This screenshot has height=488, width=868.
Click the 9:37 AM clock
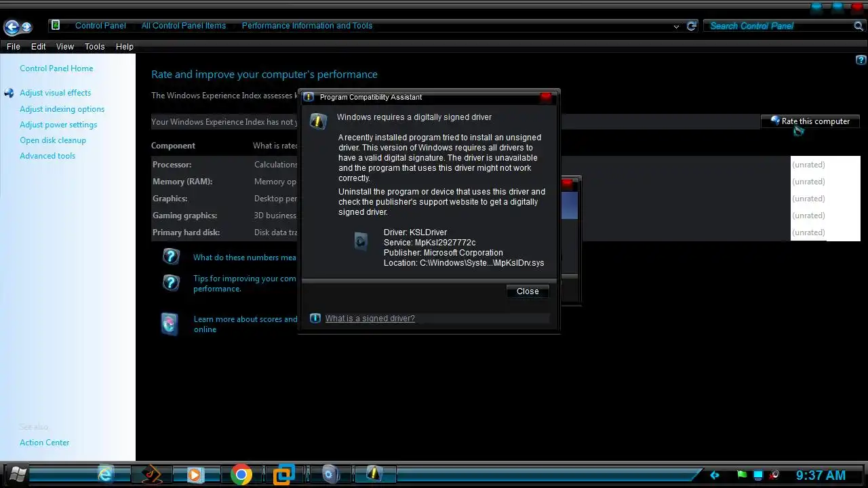pyautogui.click(x=821, y=476)
